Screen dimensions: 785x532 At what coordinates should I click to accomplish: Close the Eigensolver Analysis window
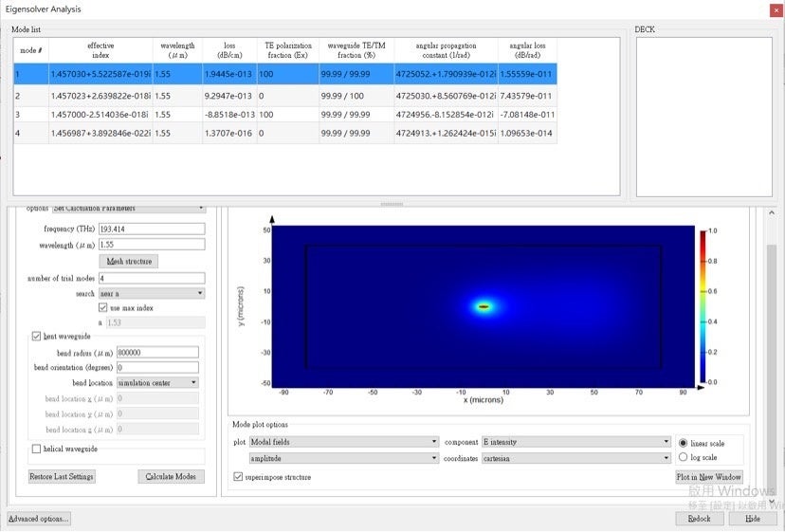coord(774,9)
